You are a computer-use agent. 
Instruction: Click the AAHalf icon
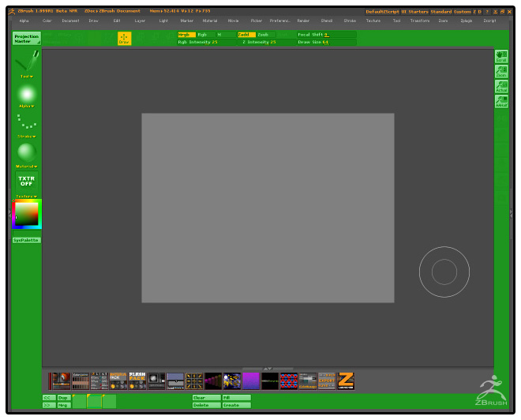click(x=501, y=101)
